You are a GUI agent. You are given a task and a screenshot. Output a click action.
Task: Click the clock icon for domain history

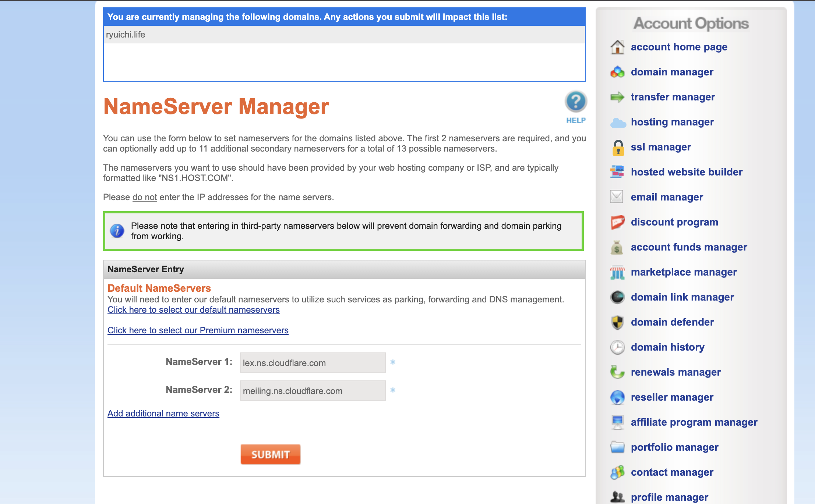pyautogui.click(x=617, y=347)
